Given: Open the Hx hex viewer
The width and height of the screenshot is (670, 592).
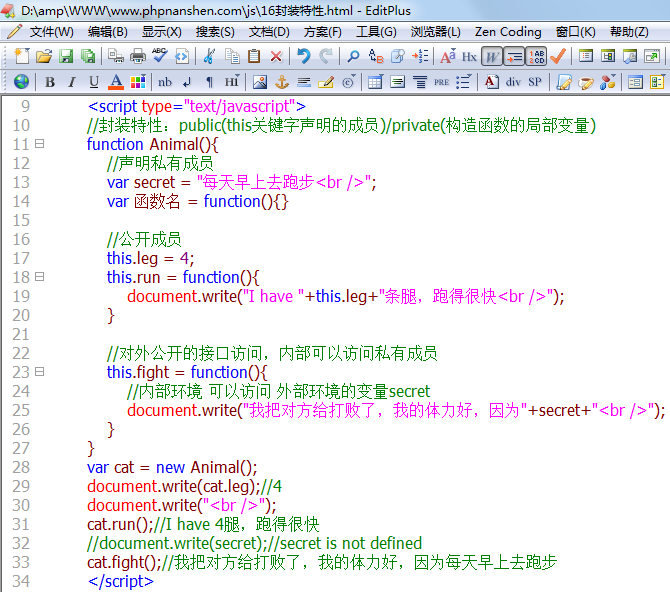Looking at the screenshot, I should [469, 56].
